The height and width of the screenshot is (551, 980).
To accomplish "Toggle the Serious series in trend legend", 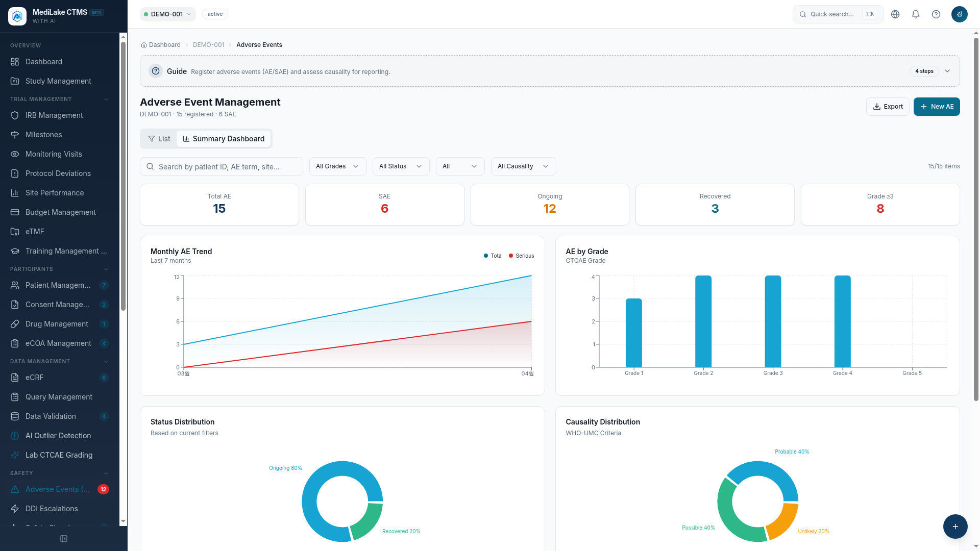I will pyautogui.click(x=521, y=256).
